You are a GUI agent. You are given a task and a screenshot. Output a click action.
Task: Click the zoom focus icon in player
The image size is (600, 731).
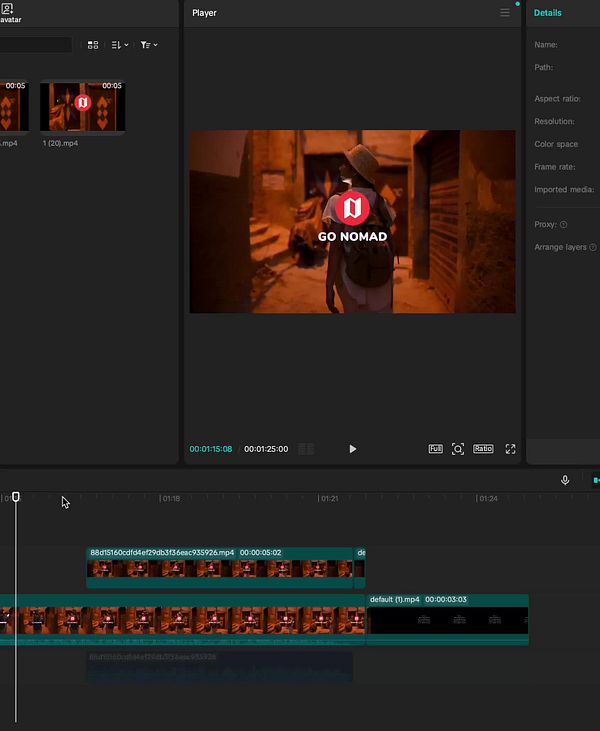tap(458, 449)
